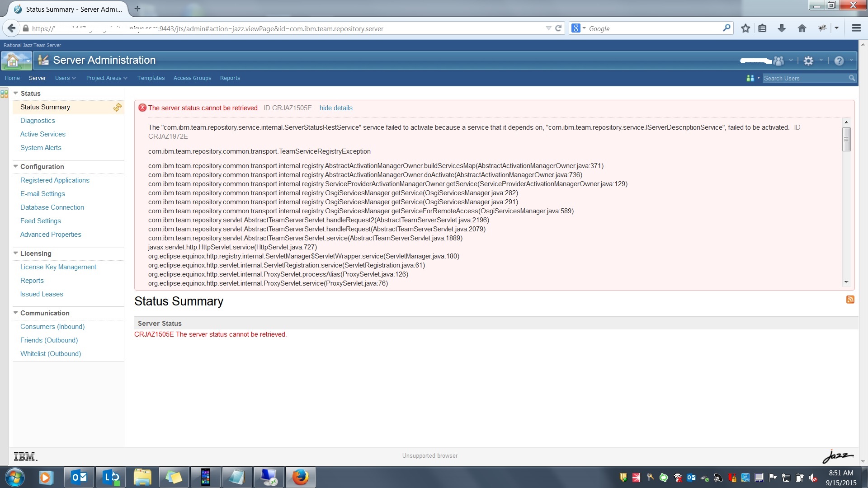Click the Server tab in navigation
This screenshot has height=488, width=868.
[x=37, y=78]
